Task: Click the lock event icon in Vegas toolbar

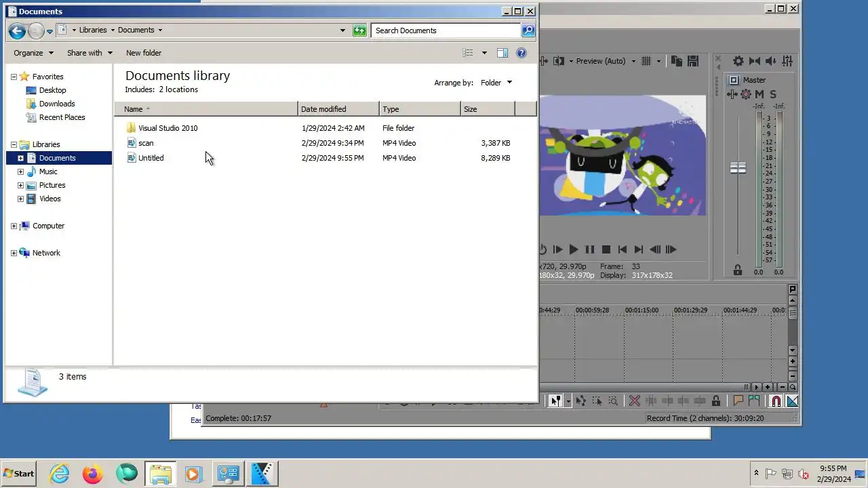Action: [716, 401]
